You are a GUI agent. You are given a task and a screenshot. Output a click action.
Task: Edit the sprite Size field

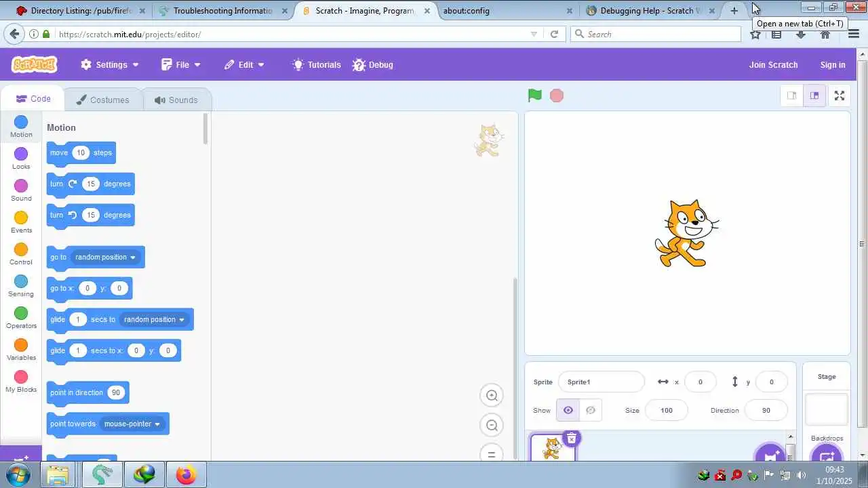667,410
